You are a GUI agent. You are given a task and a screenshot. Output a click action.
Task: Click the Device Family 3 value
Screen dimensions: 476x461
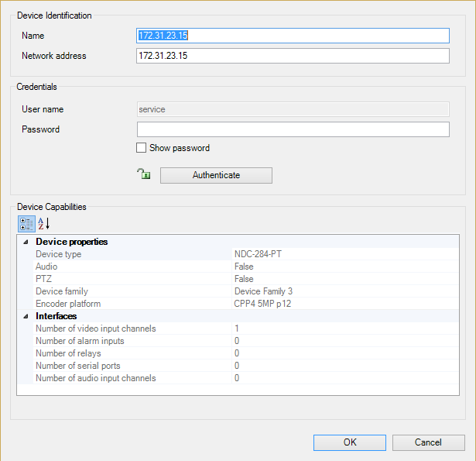click(263, 291)
